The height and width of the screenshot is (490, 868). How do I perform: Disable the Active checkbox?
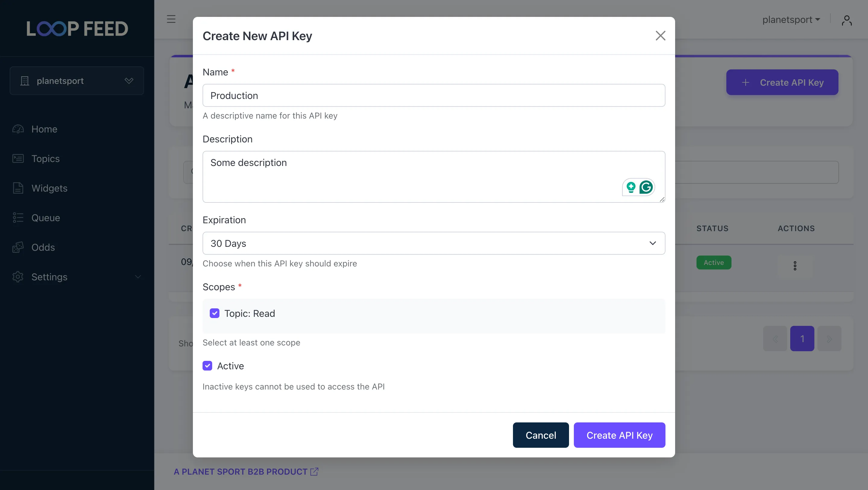tap(207, 366)
